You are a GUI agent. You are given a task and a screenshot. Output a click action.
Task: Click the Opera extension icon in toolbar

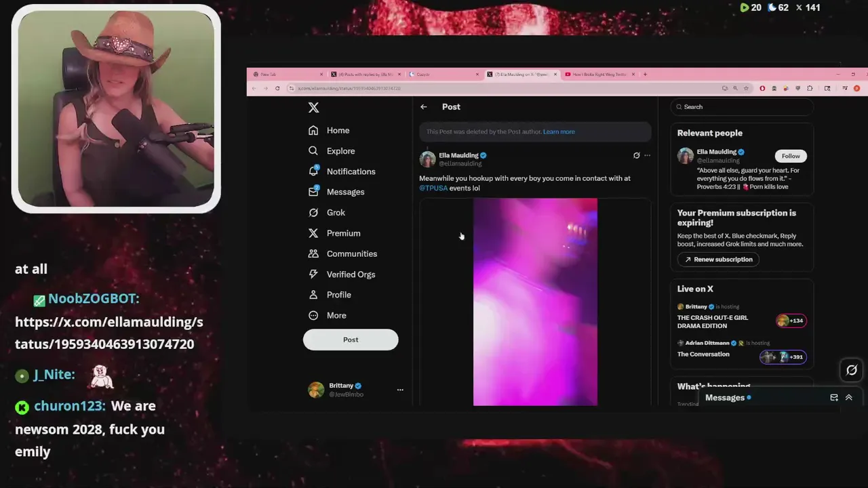tap(762, 88)
